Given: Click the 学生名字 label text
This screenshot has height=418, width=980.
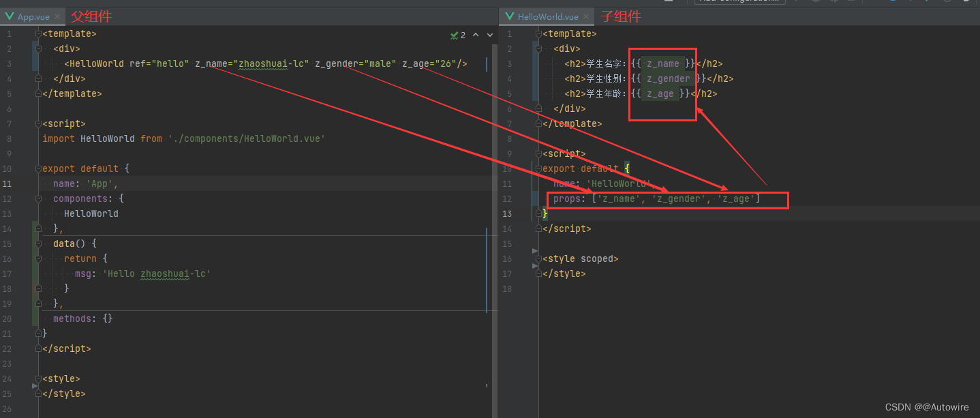Looking at the screenshot, I should (x=602, y=63).
